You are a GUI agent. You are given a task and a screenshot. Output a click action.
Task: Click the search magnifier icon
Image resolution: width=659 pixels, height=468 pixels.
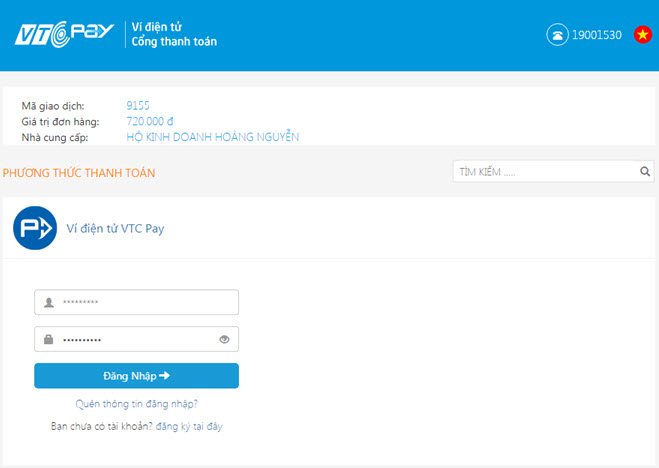[645, 171]
